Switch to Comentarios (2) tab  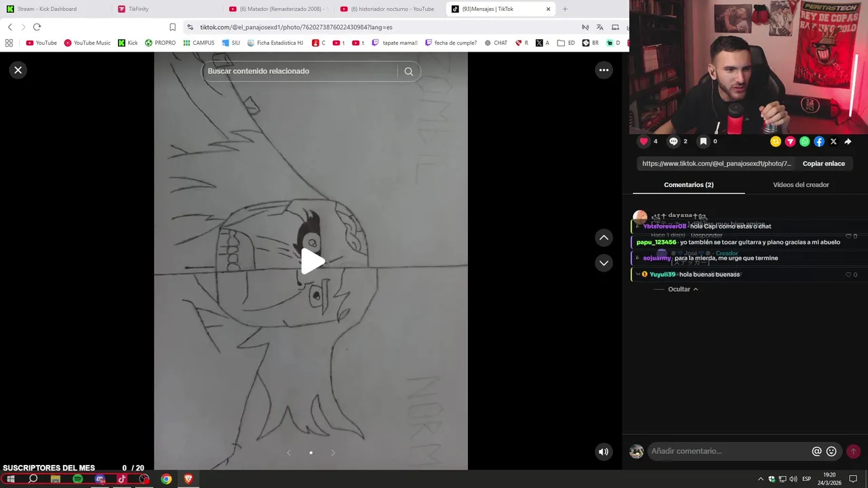pyautogui.click(x=688, y=185)
